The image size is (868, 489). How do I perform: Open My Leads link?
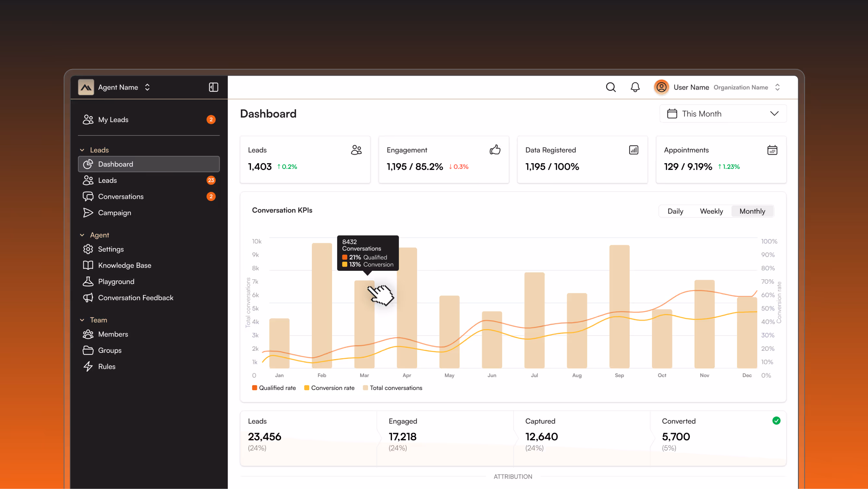click(113, 119)
